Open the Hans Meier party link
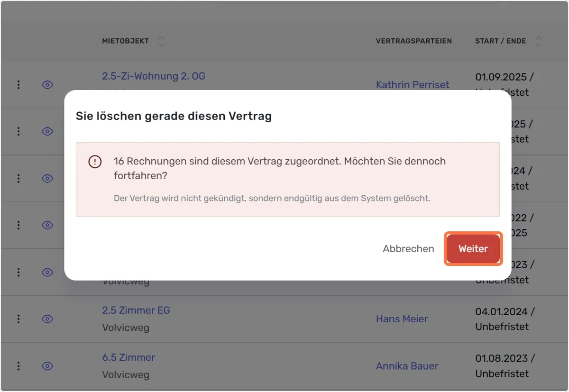 pos(402,319)
